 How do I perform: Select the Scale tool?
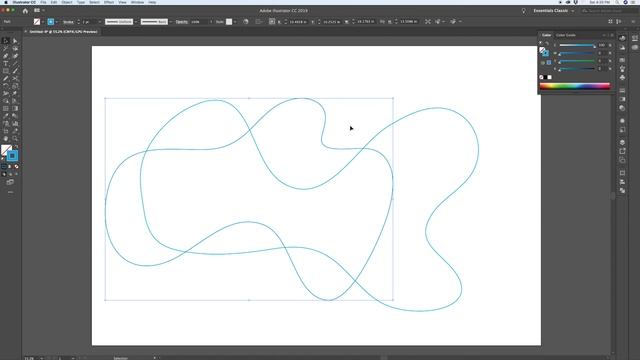(15, 86)
